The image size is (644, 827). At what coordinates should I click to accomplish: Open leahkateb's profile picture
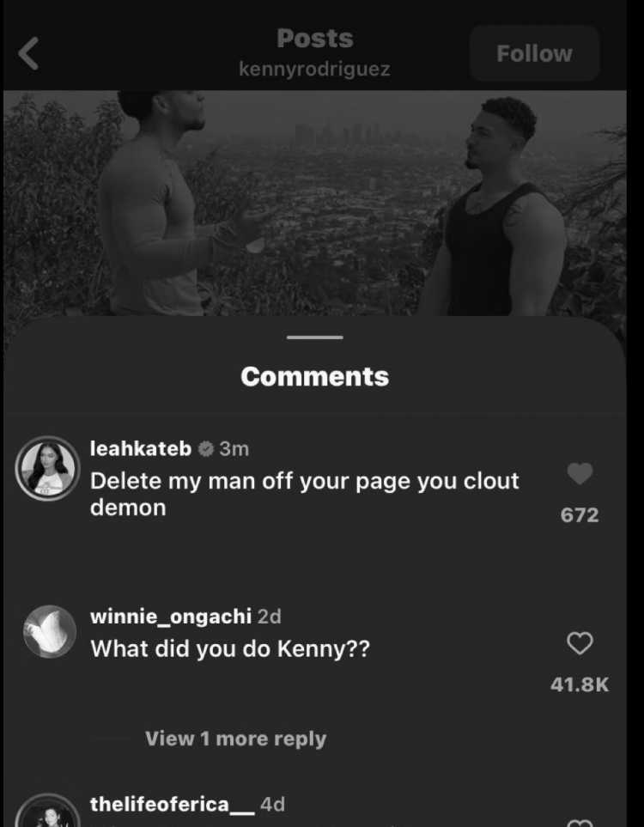tap(47, 468)
